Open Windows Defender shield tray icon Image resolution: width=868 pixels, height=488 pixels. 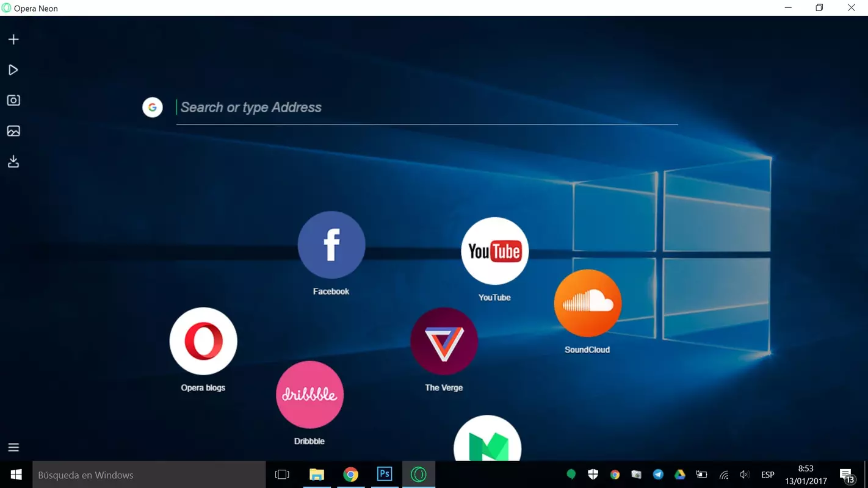593,475
